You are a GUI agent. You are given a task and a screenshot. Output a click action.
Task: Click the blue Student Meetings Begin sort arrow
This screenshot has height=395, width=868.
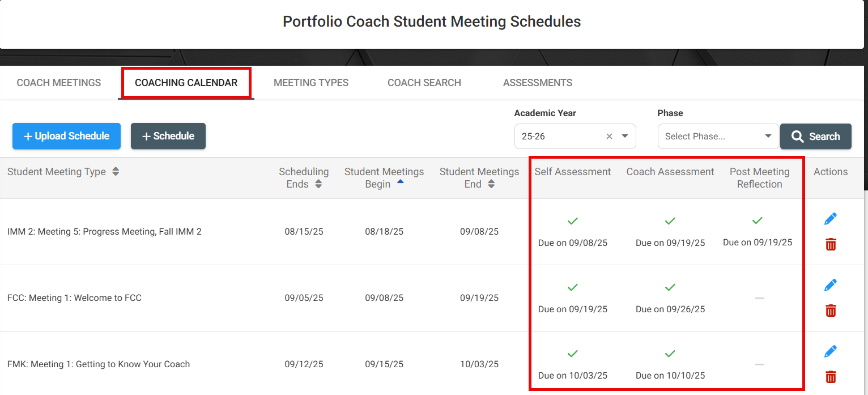tap(400, 182)
